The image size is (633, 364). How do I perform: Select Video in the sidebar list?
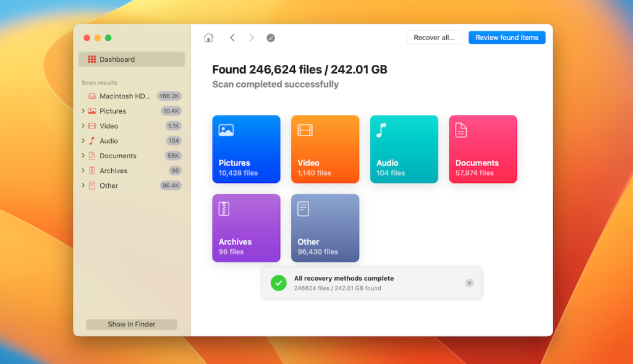pos(132,126)
